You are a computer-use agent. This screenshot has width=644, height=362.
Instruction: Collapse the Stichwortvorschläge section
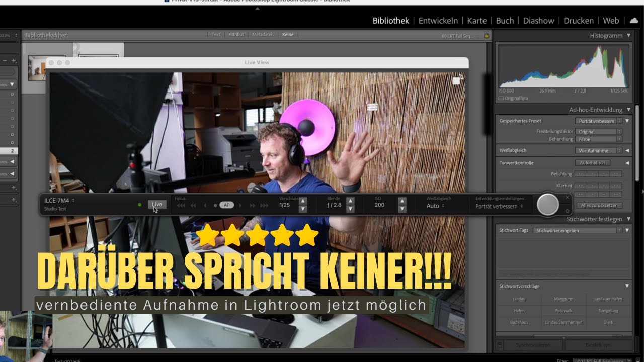[627, 286]
